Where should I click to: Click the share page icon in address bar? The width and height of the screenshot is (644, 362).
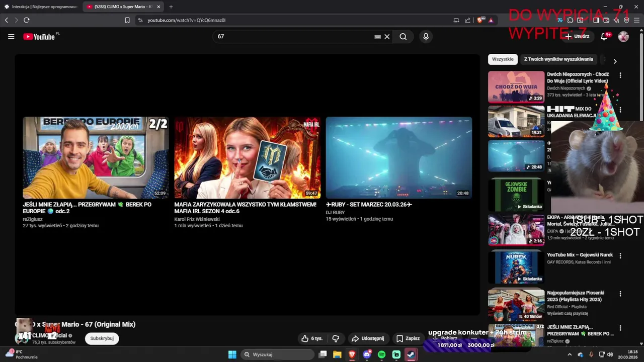pos(467,20)
